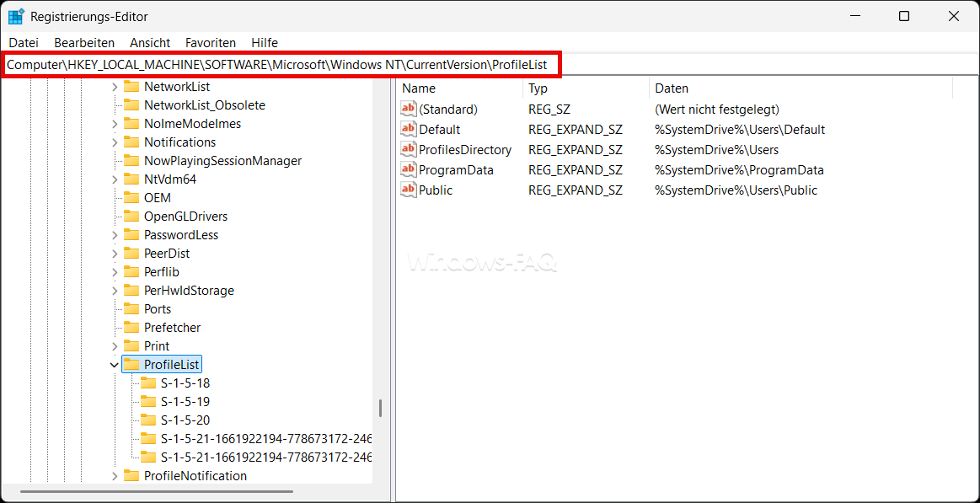Open the Favoriten menu

click(211, 42)
